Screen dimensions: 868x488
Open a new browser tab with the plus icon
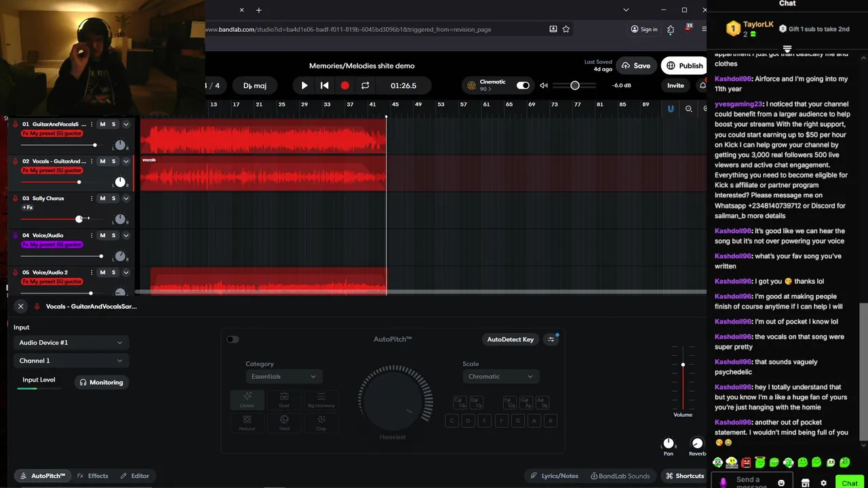click(x=258, y=10)
